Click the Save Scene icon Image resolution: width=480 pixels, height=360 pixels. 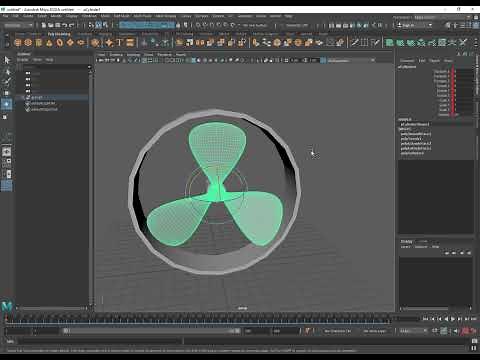(x=57, y=25)
